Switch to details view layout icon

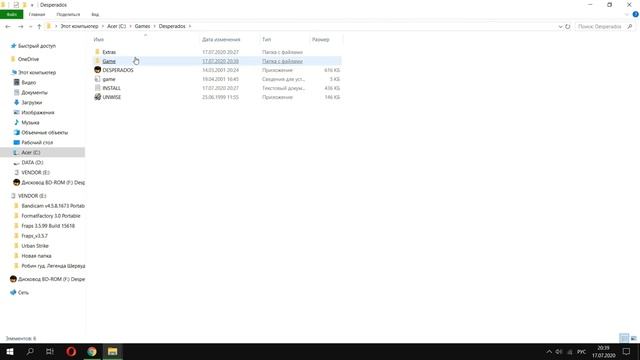pos(624,338)
